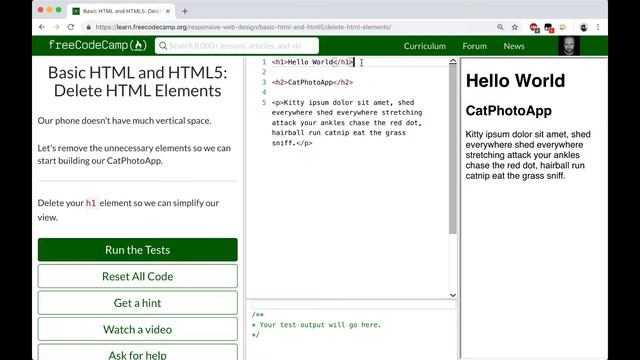The image size is (640, 360).
Task: Click the h1 code tag in instructions
Action: point(91,203)
